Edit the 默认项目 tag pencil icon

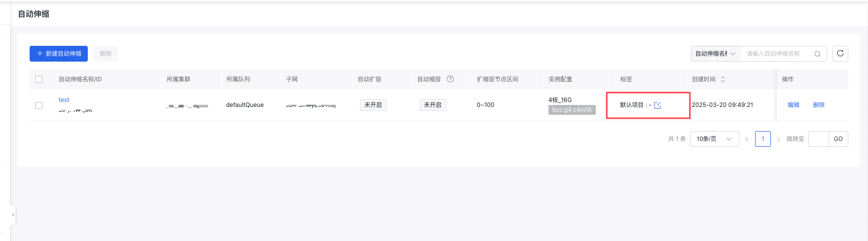coord(657,105)
